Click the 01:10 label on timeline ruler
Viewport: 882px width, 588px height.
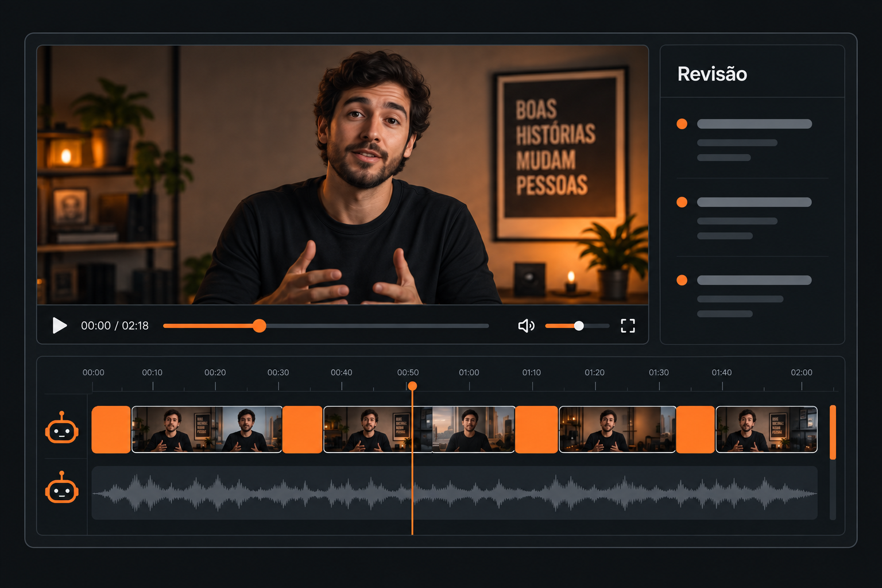tap(531, 372)
